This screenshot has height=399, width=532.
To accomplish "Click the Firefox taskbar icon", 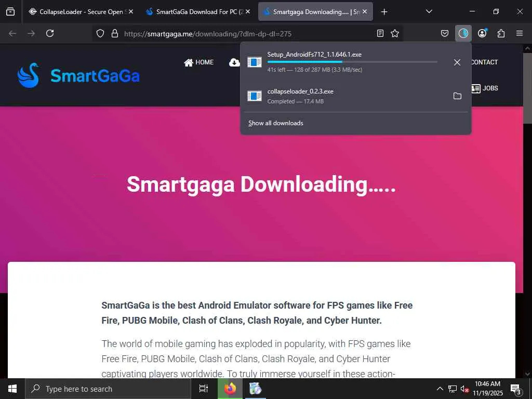I will click(x=230, y=389).
